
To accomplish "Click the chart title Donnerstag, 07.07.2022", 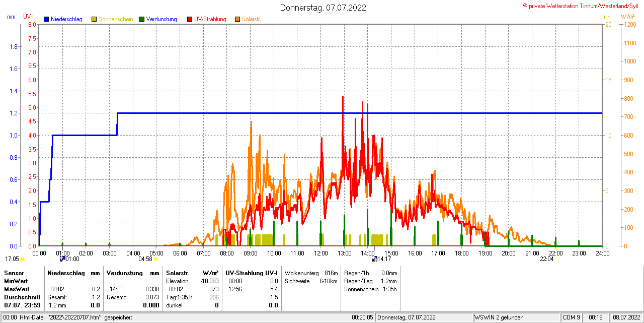I will coord(323,8).
